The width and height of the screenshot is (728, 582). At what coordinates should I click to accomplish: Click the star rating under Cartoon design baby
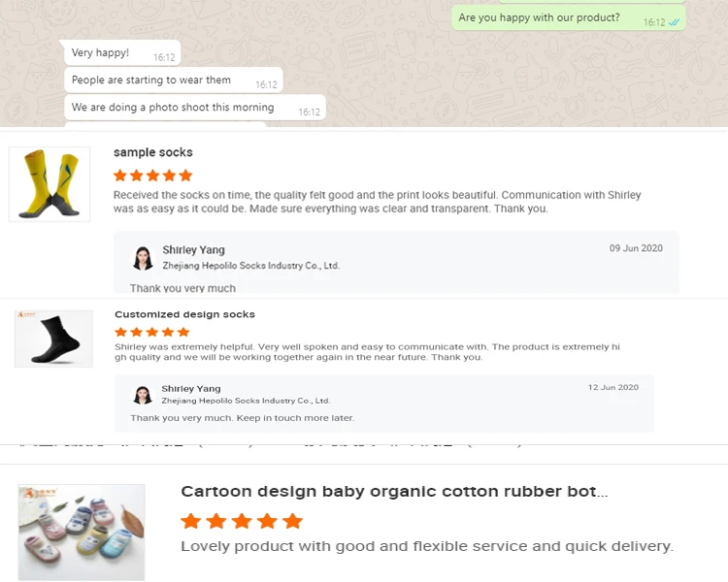(x=242, y=521)
